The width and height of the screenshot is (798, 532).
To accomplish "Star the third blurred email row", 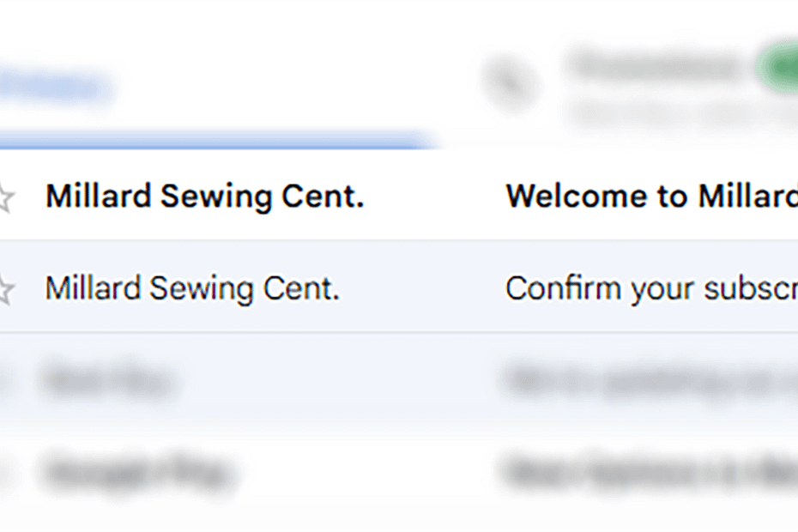I will pyautogui.click(x=4, y=380).
